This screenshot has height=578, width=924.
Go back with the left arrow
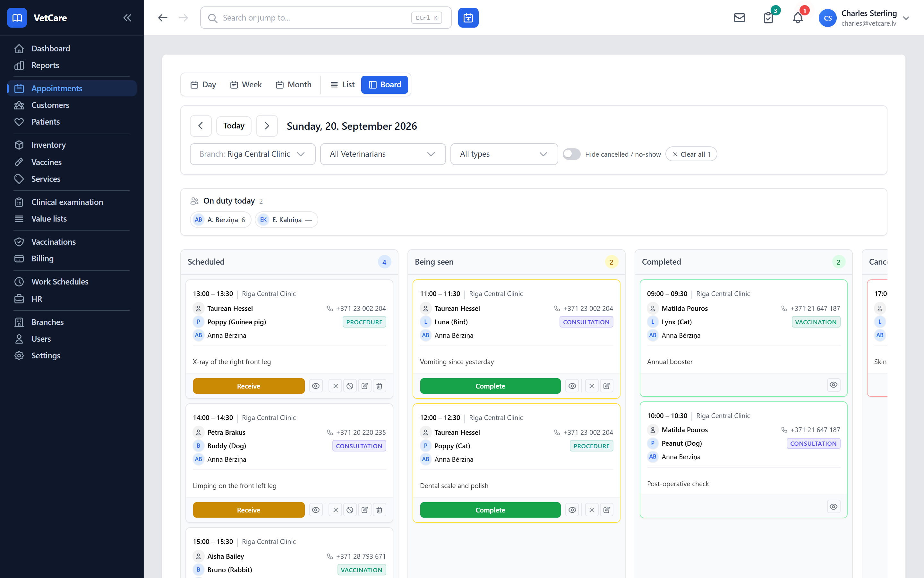click(x=163, y=18)
